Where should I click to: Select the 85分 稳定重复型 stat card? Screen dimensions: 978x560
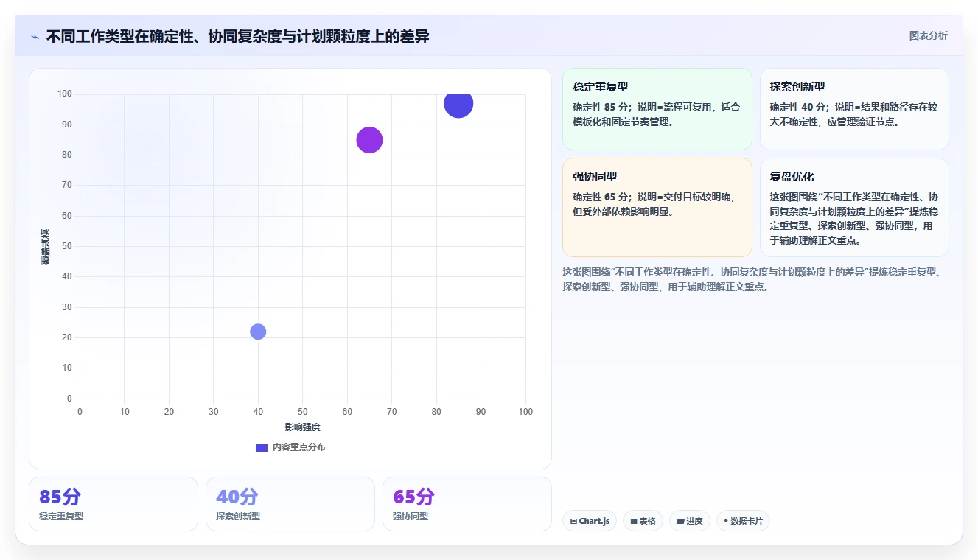113,504
